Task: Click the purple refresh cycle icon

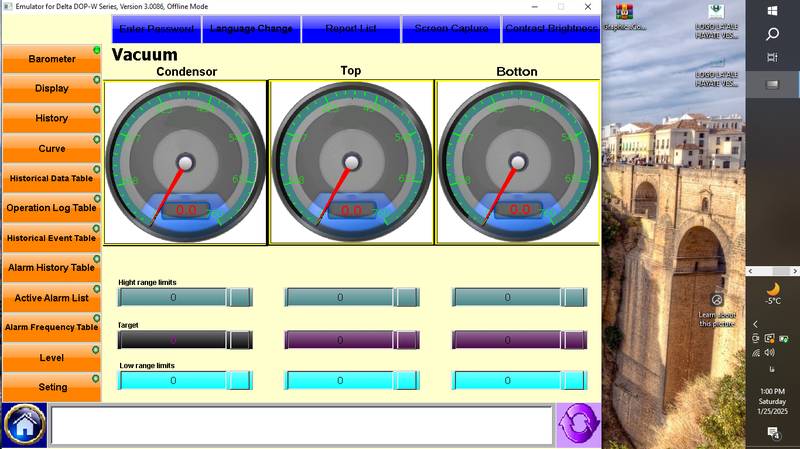Action: (578, 425)
